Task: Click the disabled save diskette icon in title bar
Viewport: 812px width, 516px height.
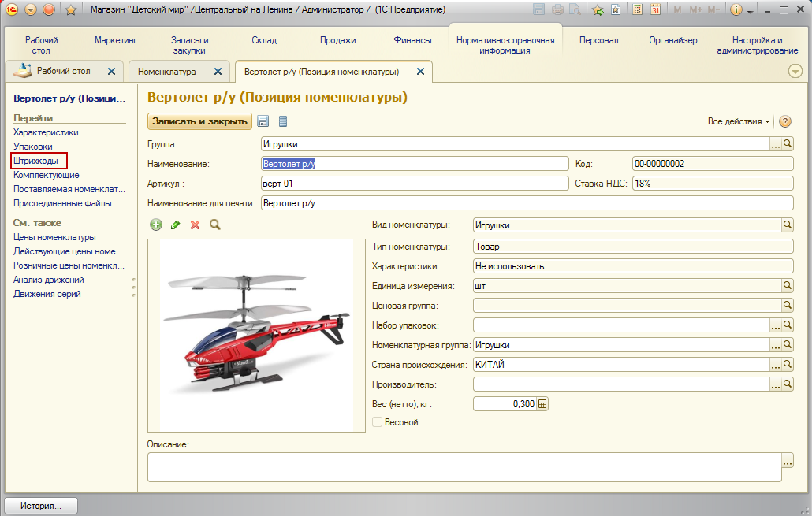Action: (x=538, y=9)
